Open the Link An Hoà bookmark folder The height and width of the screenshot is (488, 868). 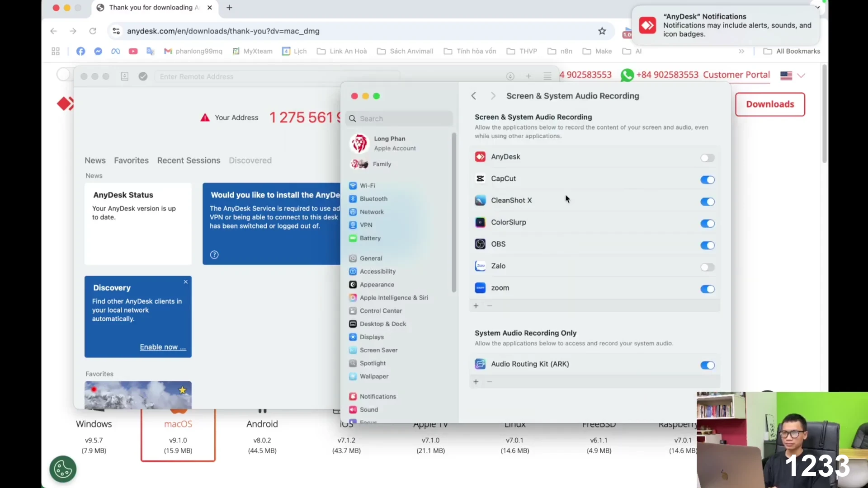(x=342, y=51)
